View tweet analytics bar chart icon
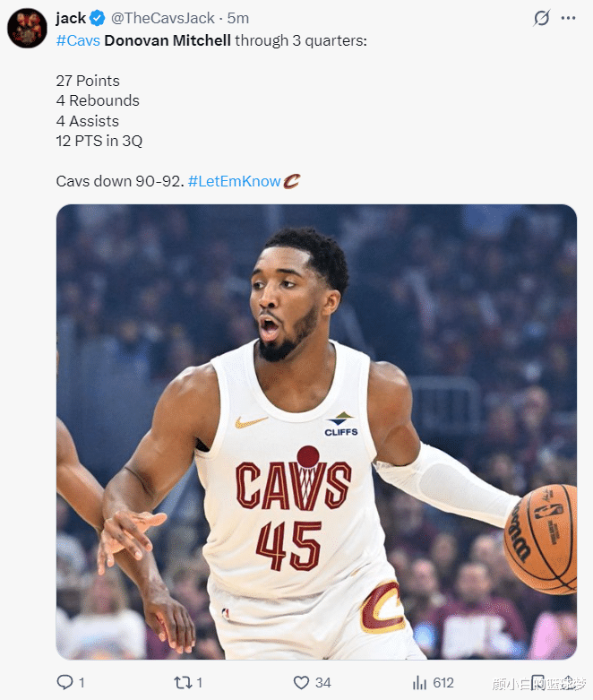The width and height of the screenshot is (593, 700). pyautogui.click(x=419, y=682)
